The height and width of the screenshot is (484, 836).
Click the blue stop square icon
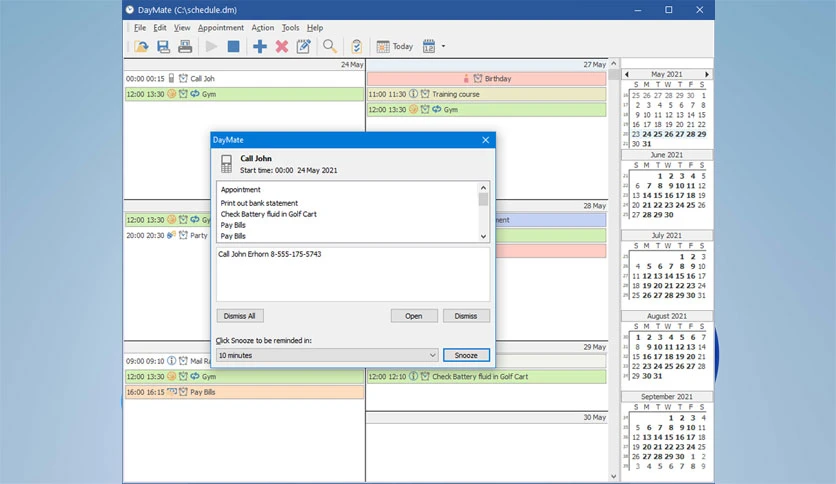(x=234, y=47)
